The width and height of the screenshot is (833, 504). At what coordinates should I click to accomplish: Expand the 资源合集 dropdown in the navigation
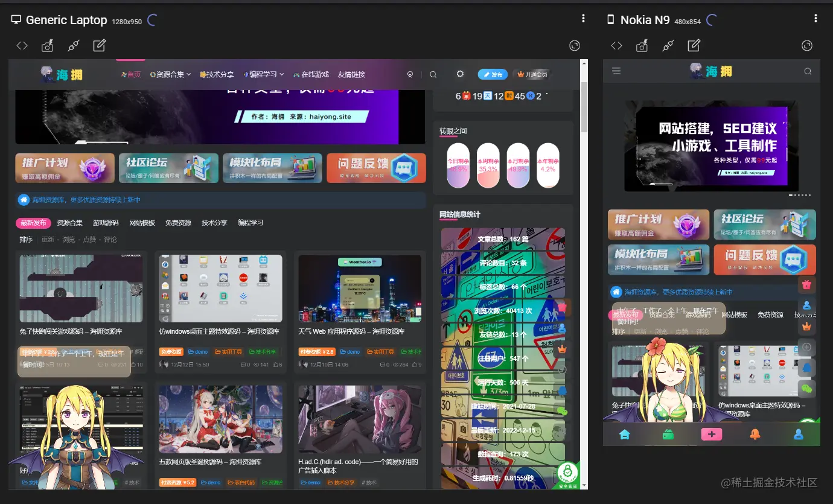(170, 74)
